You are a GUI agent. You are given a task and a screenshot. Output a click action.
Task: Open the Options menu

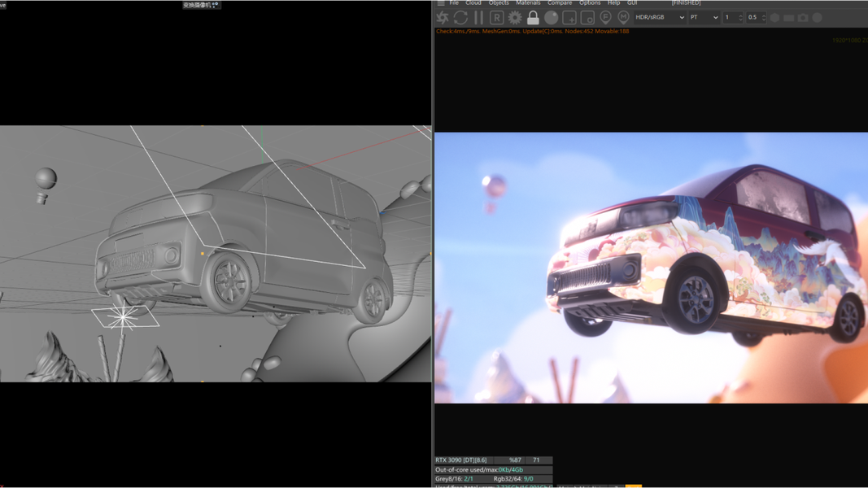pos(590,2)
